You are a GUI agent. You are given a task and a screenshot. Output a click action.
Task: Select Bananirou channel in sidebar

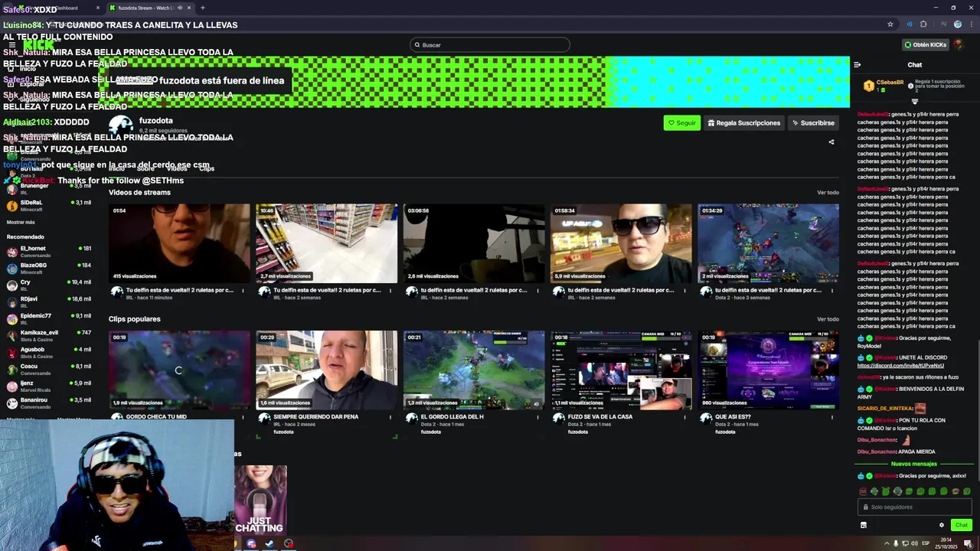(x=49, y=403)
